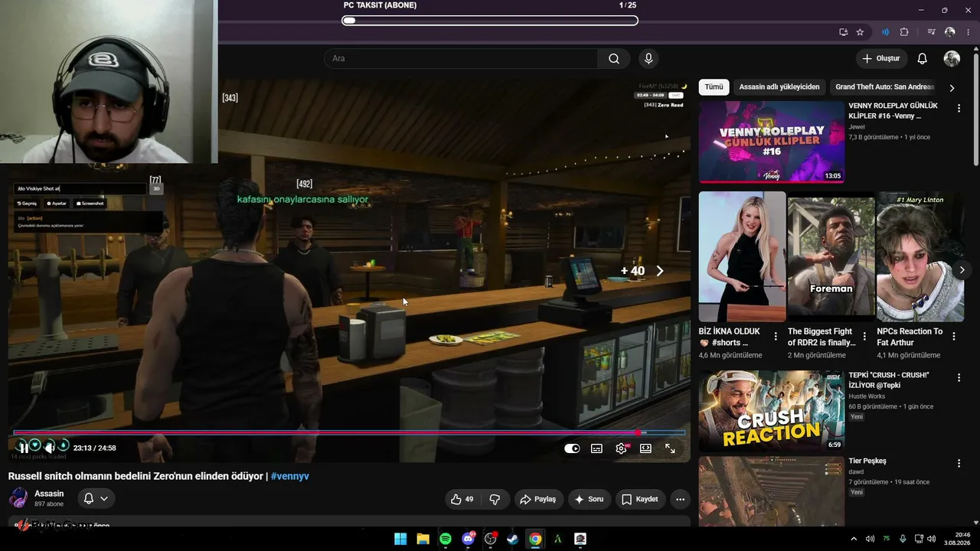This screenshot has height=551, width=980.
Task: Open options for The Biggest Fight of RDR2
Action: [864, 336]
